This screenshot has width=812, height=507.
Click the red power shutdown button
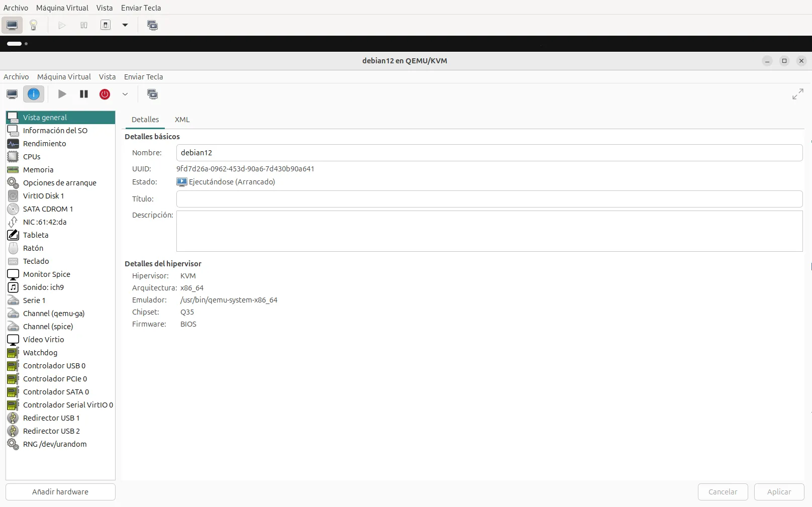coord(105,94)
